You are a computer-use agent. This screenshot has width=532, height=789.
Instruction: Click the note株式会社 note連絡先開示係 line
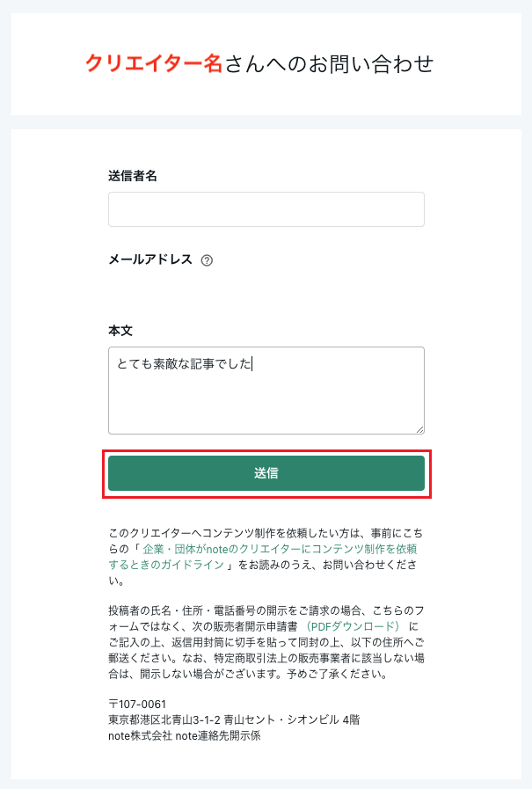(x=184, y=735)
